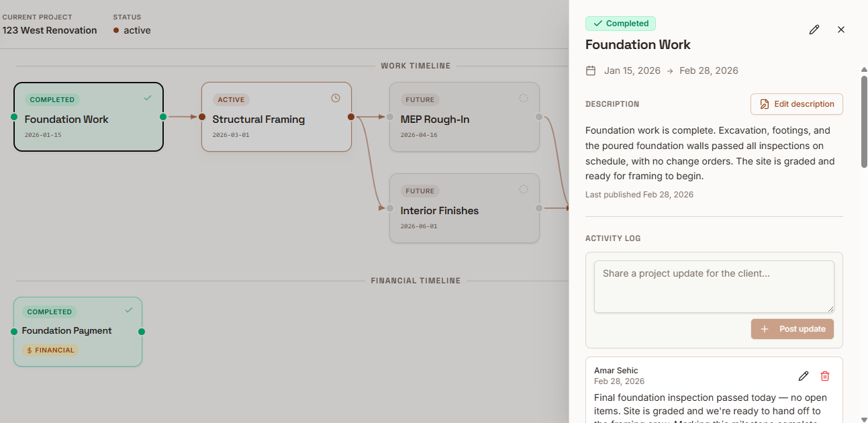Click the right connector dot of Foundation Work
Screen dimensions: 868x423
pyautogui.click(x=163, y=117)
